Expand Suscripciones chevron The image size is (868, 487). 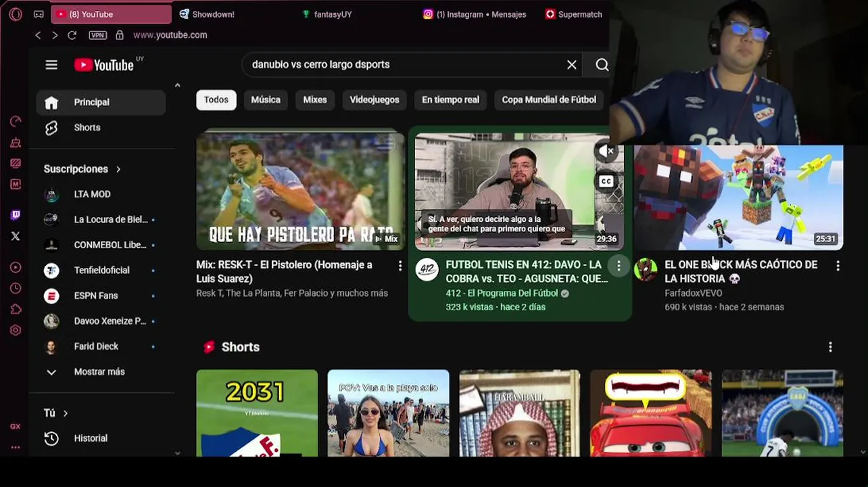(x=118, y=169)
